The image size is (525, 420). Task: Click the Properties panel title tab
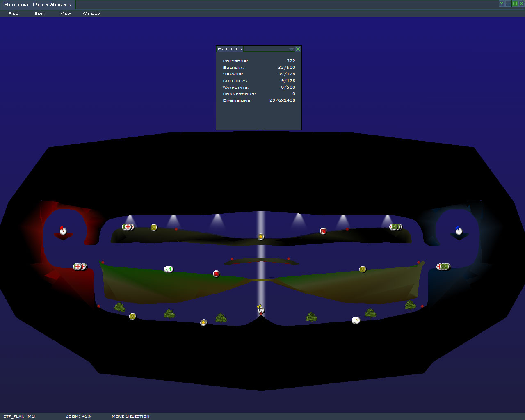[230, 49]
